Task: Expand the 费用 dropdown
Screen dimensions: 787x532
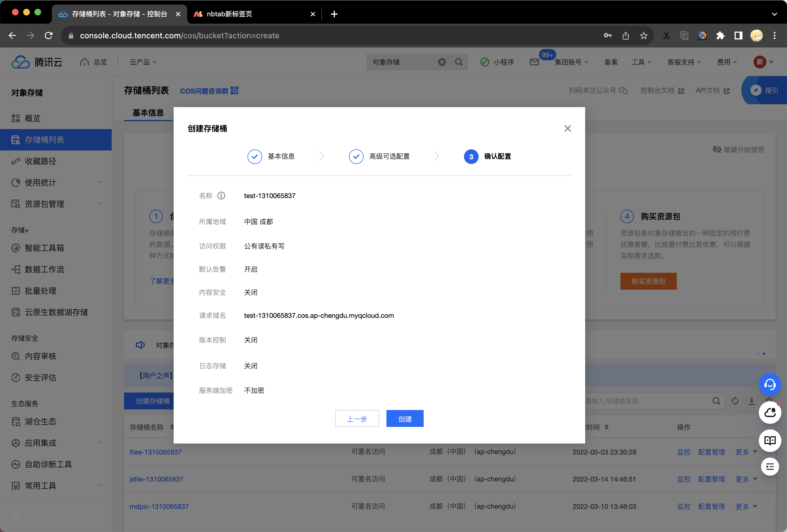Action: click(x=727, y=62)
